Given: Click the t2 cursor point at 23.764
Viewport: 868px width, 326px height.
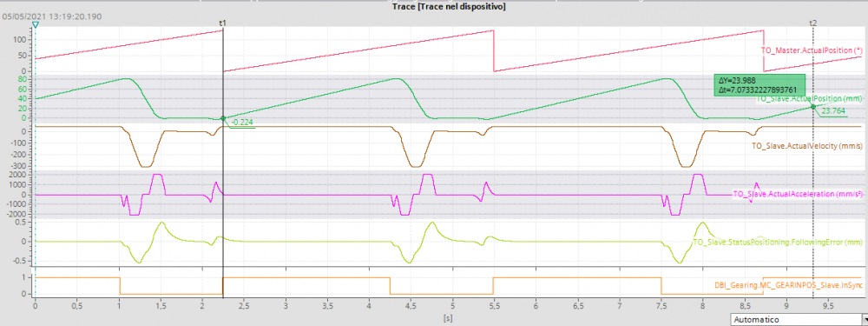Looking at the screenshot, I should tap(812, 106).
